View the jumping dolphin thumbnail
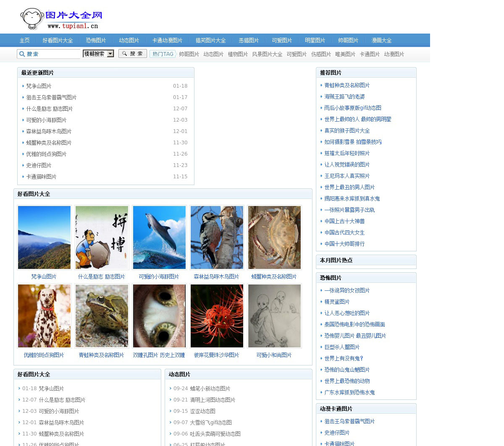 point(159,237)
